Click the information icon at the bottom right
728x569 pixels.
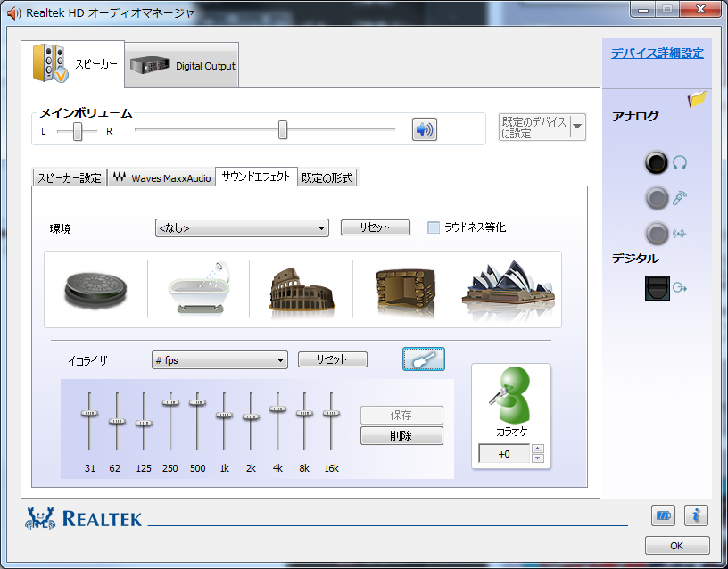click(x=695, y=515)
